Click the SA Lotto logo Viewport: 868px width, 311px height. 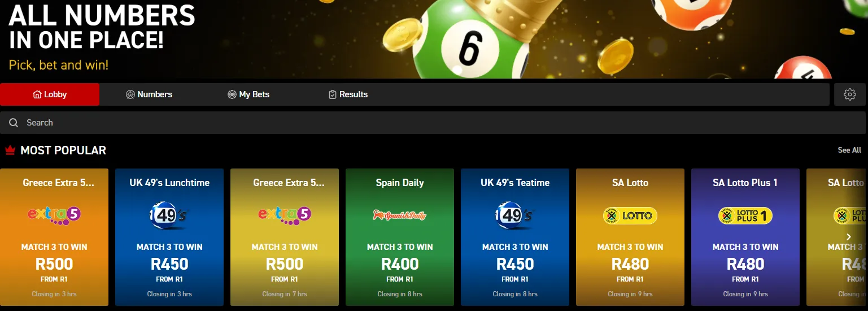pos(630,215)
